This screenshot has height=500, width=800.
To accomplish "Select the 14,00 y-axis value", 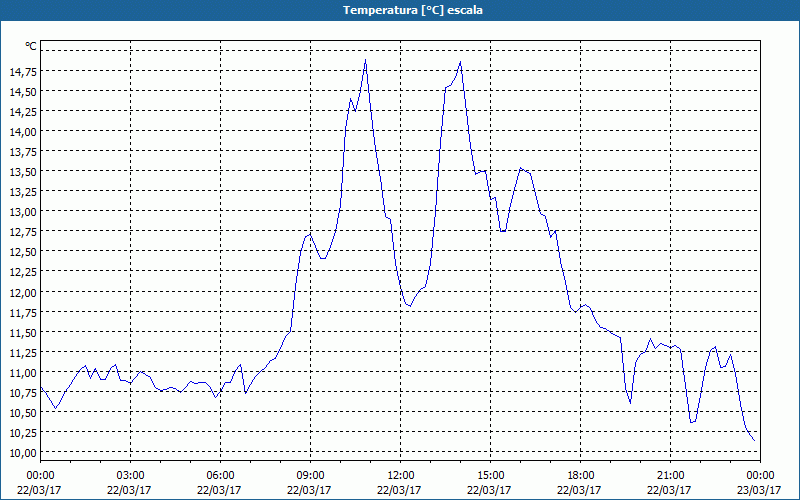I will (23, 131).
